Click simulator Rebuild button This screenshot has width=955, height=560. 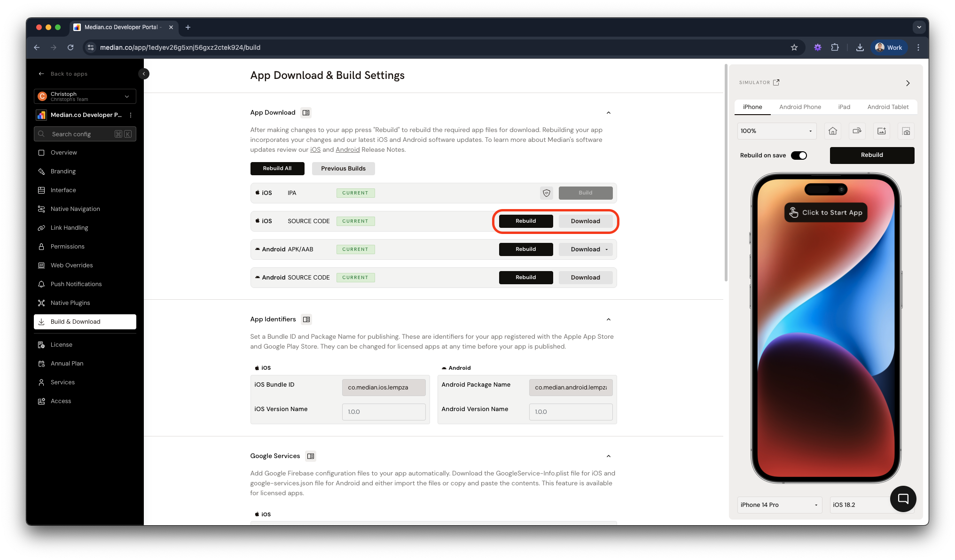click(872, 155)
